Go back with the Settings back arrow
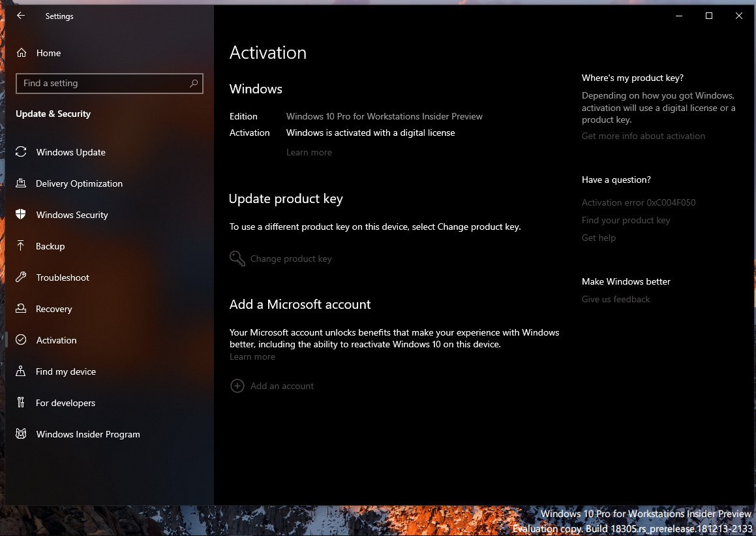The width and height of the screenshot is (756, 536). point(21,16)
